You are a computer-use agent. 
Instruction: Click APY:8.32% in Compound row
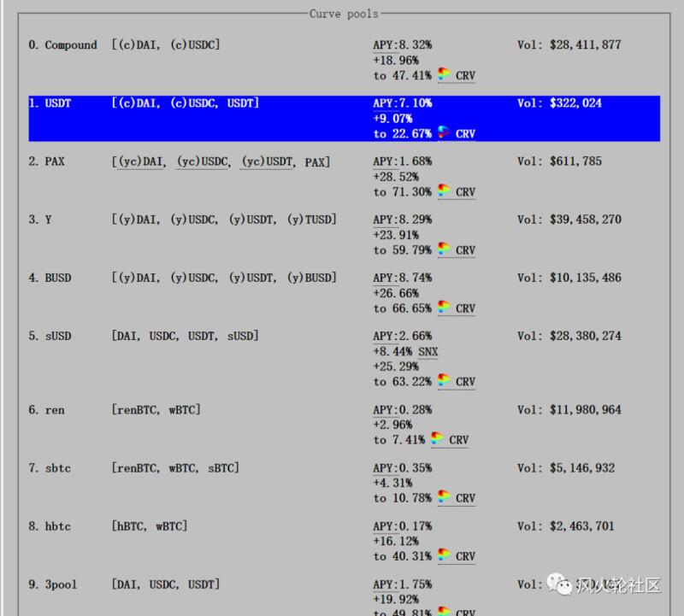point(402,45)
